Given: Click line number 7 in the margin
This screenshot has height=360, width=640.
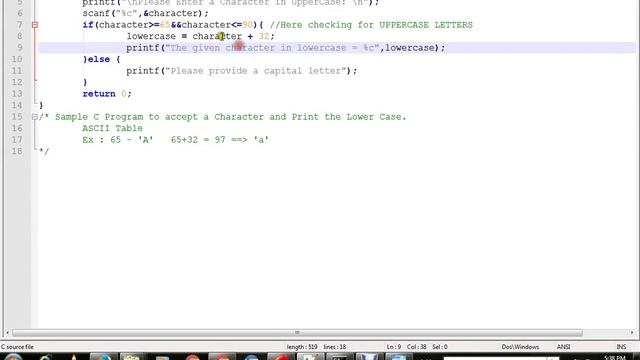Looking at the screenshot, I should coord(20,25).
